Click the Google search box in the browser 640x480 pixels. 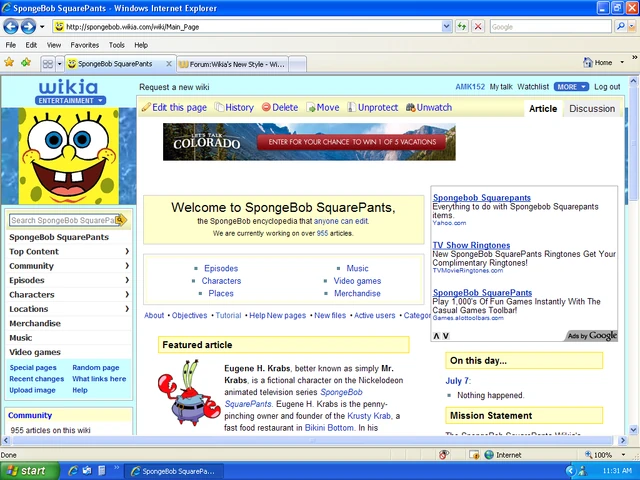[550, 27]
